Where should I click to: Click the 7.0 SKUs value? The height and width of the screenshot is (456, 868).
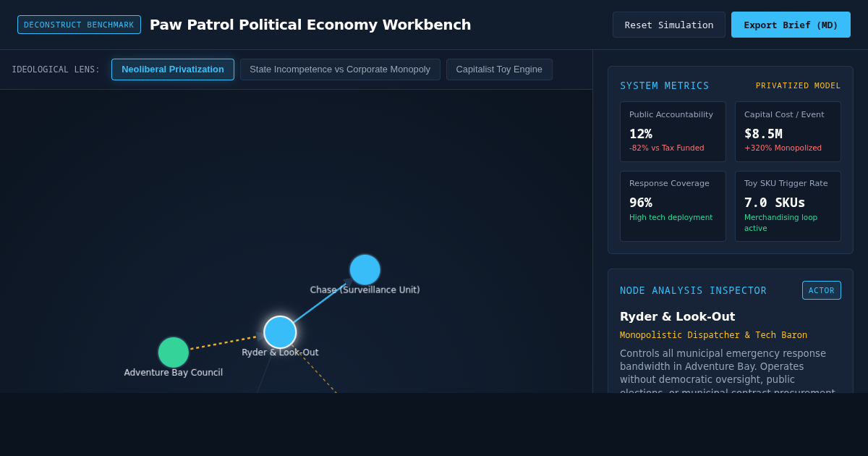point(775,203)
